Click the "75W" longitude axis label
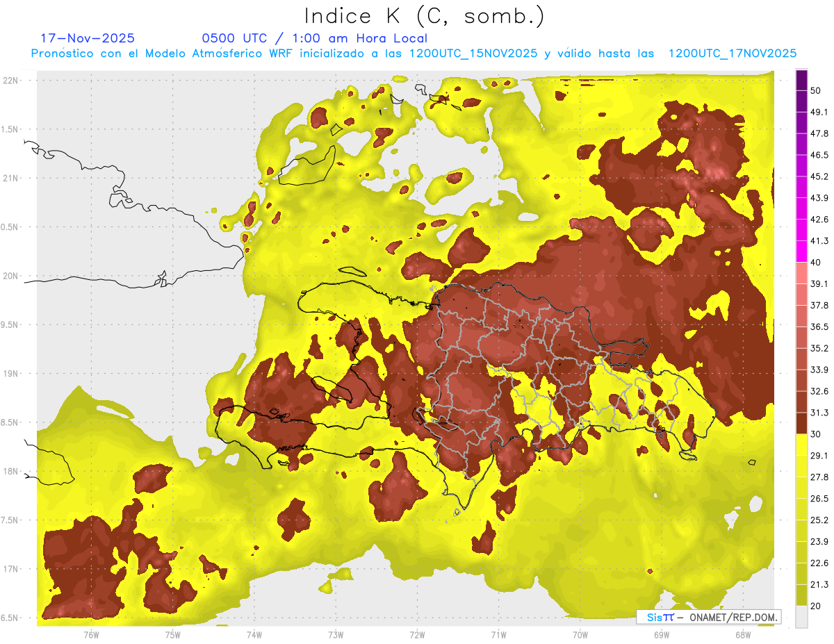 pos(172,635)
